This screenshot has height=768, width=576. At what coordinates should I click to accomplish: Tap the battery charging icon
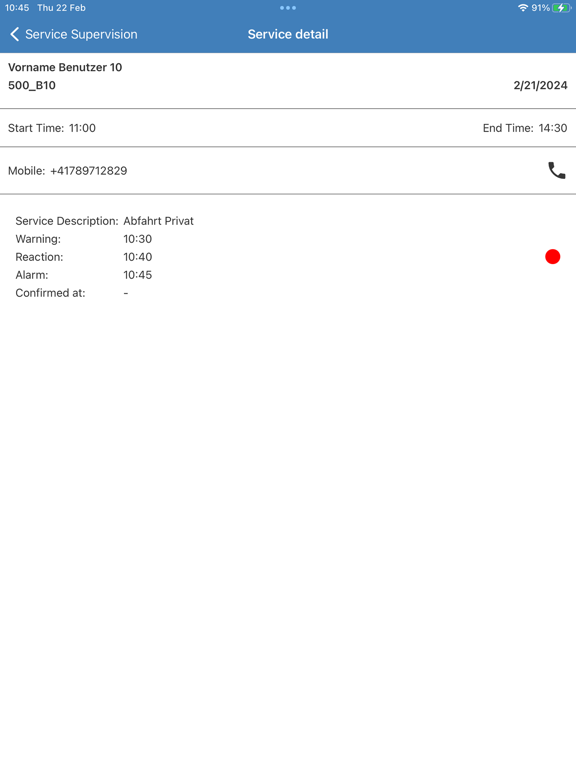tap(561, 8)
